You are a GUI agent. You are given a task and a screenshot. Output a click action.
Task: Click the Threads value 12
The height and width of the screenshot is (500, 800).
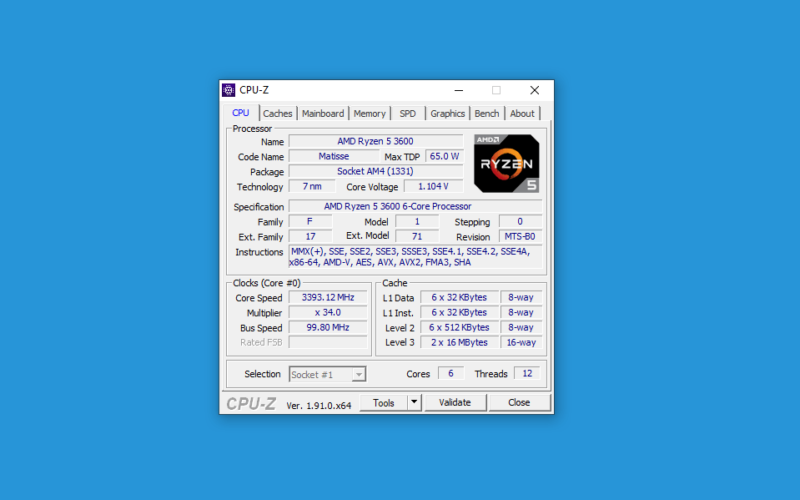(527, 373)
